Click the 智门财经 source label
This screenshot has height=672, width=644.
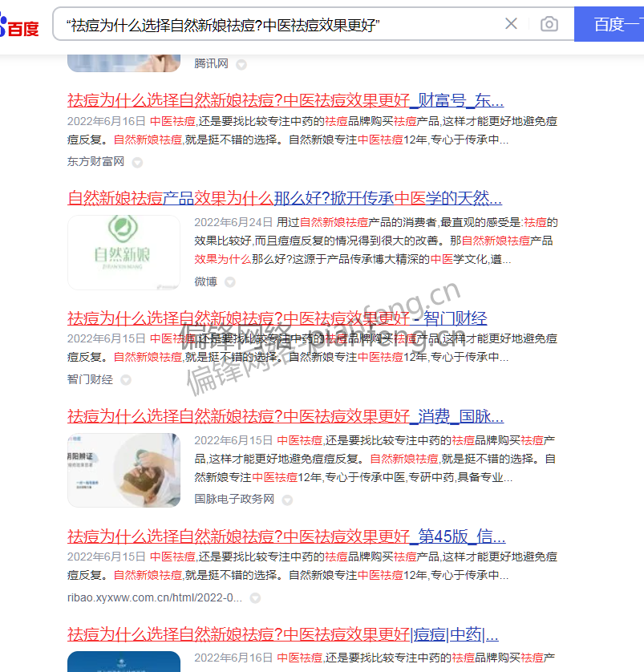point(90,379)
